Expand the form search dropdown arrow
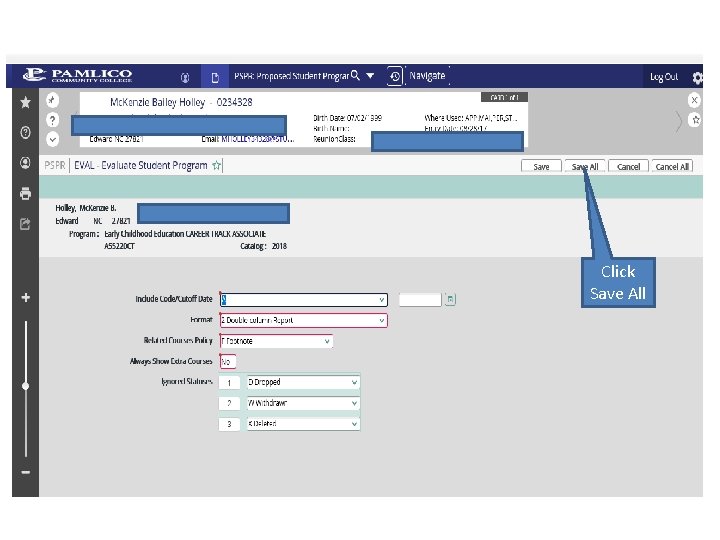The width and height of the screenshot is (720, 540). pyautogui.click(x=370, y=76)
